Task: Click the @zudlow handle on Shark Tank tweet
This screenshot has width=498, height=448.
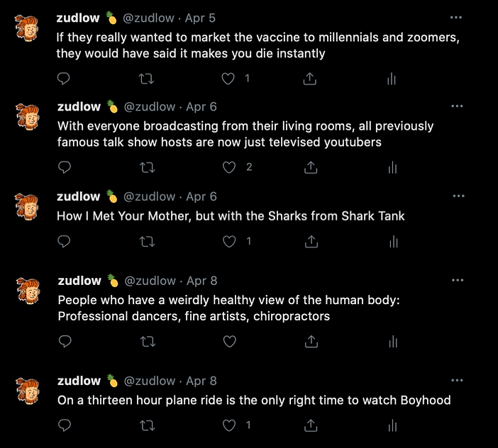Action: pos(150,196)
